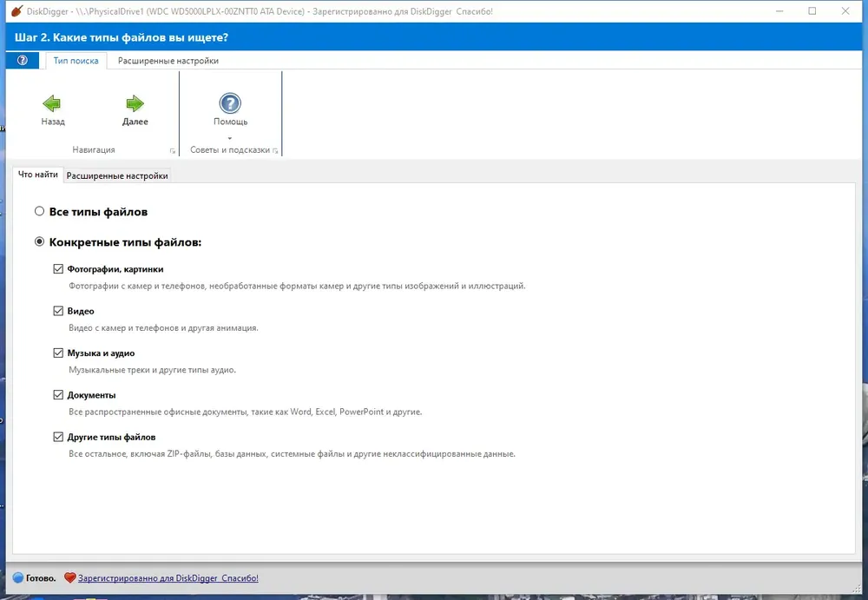Expand the Советы и подсказки group launcher
The width and height of the screenshot is (868, 600).
point(275,151)
